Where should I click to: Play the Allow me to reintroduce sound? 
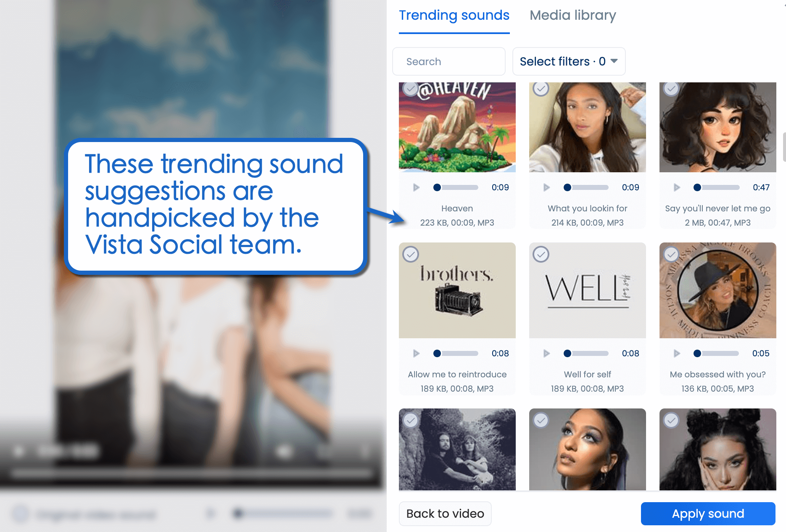coord(416,353)
